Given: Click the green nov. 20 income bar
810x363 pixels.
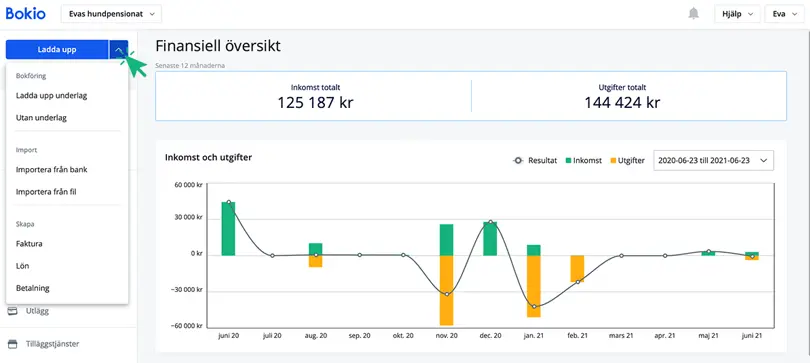Looking at the screenshot, I should (x=446, y=240).
